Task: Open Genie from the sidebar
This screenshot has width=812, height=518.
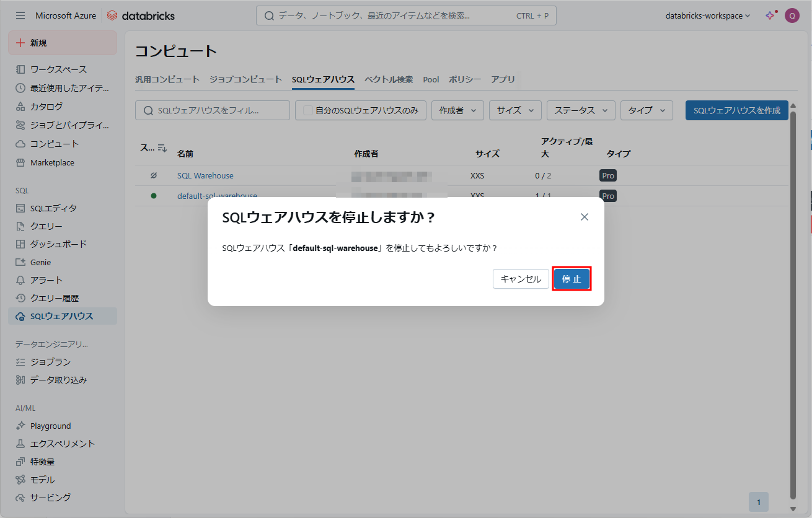Action: 40,262
